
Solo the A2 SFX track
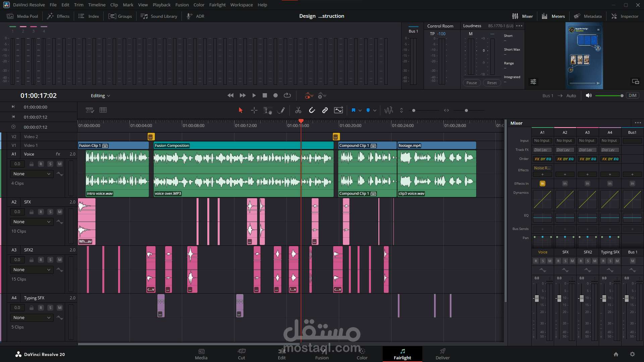pyautogui.click(x=50, y=212)
